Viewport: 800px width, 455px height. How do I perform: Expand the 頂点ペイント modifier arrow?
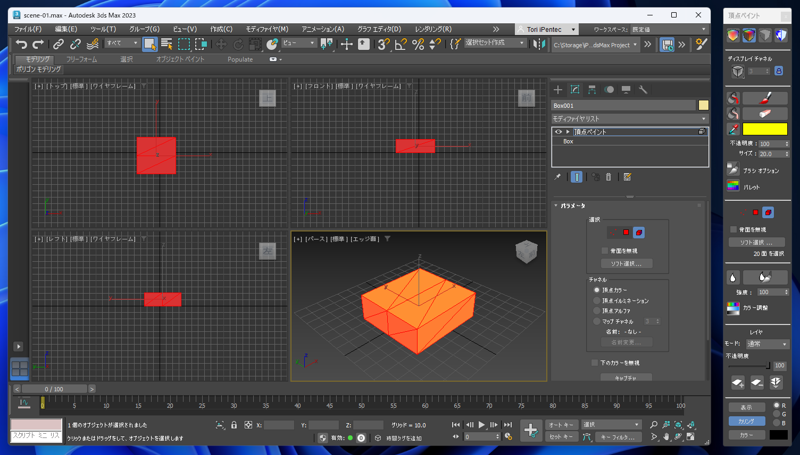coord(567,132)
